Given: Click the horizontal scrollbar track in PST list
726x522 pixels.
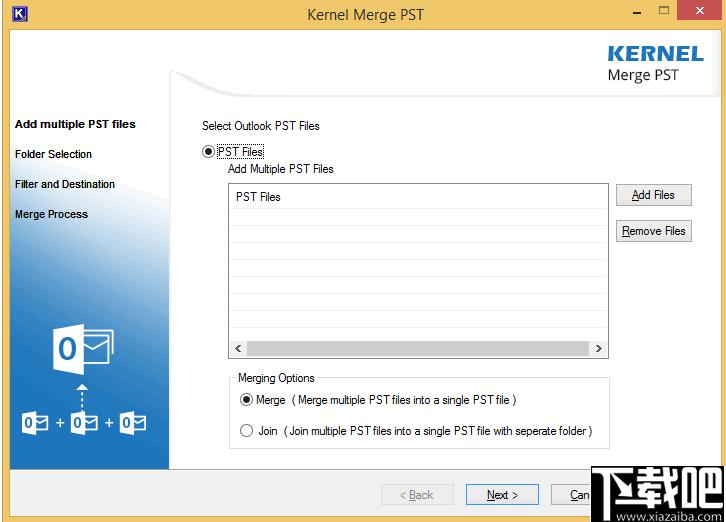Looking at the screenshot, I should (418, 348).
